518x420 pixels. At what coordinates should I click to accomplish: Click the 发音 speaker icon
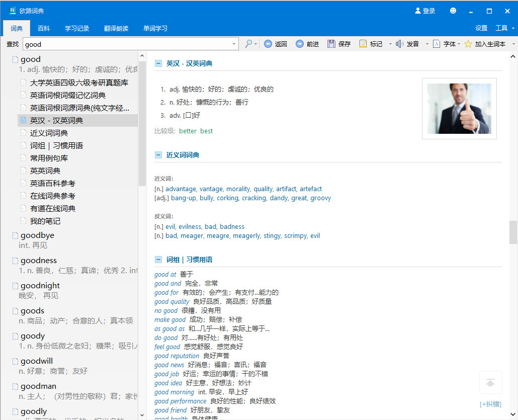pyautogui.click(x=400, y=44)
